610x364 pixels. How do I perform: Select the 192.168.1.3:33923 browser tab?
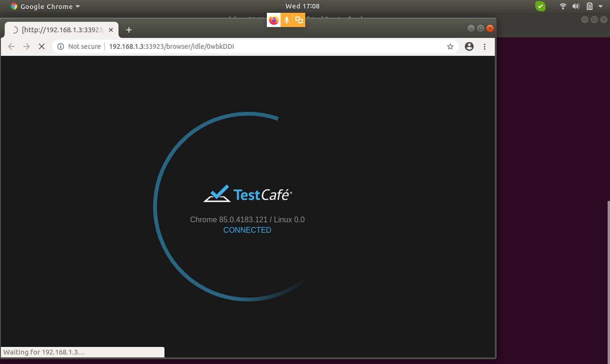pyautogui.click(x=61, y=30)
